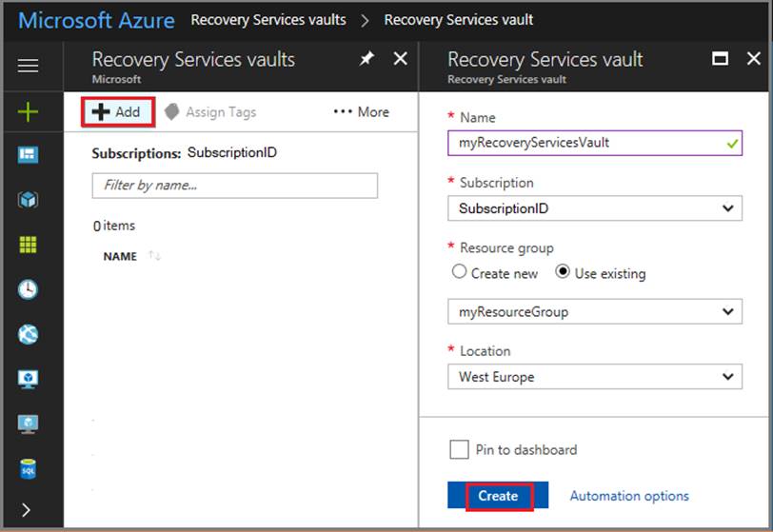This screenshot has width=773, height=532.
Task: Open the Recent clock icon in sidebar
Action: (28, 289)
